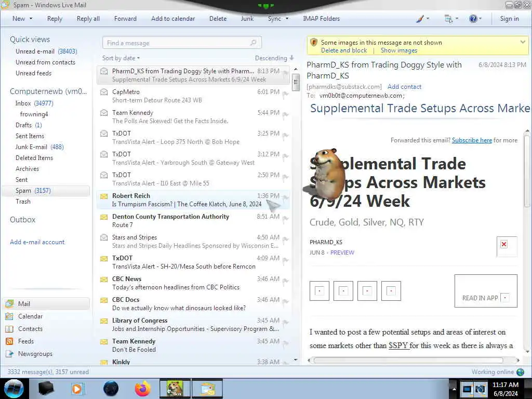Open the Calendar icon in navigation pane
The width and height of the screenshot is (532, 399).
point(9,316)
